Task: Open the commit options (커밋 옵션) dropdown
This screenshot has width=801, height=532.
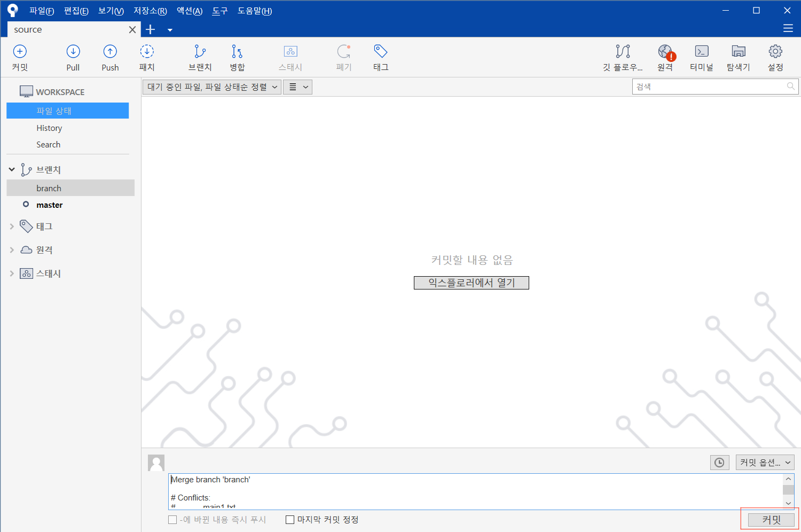Action: [765, 463]
